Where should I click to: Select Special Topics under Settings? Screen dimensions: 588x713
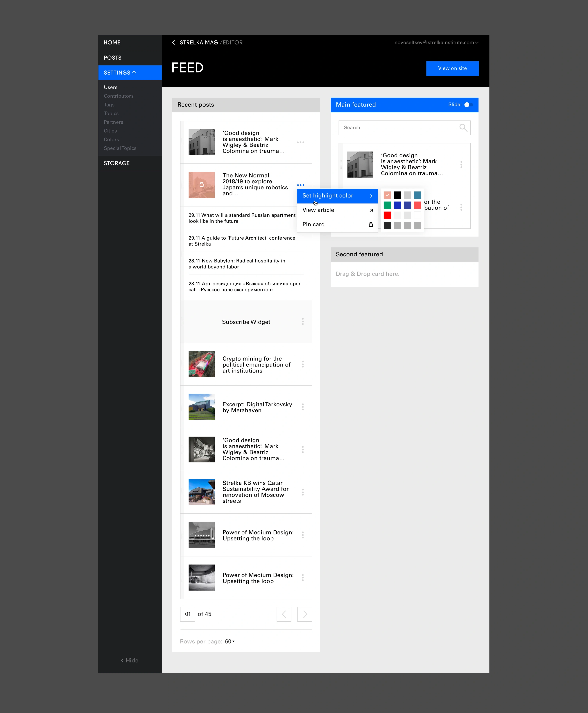[120, 148]
